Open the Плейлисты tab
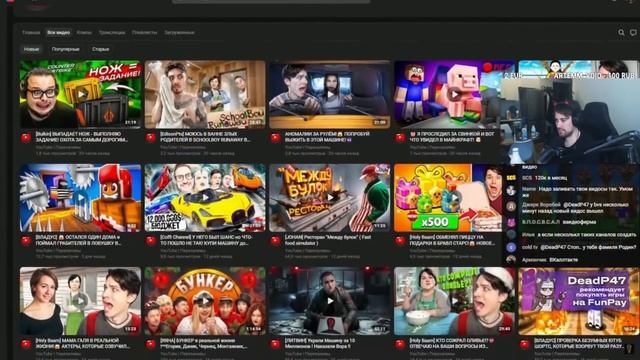The height and width of the screenshot is (360, 640). pos(144,33)
